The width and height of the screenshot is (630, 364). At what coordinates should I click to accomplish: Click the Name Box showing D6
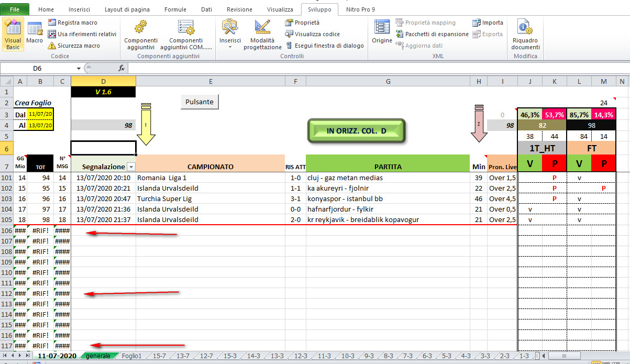point(37,68)
